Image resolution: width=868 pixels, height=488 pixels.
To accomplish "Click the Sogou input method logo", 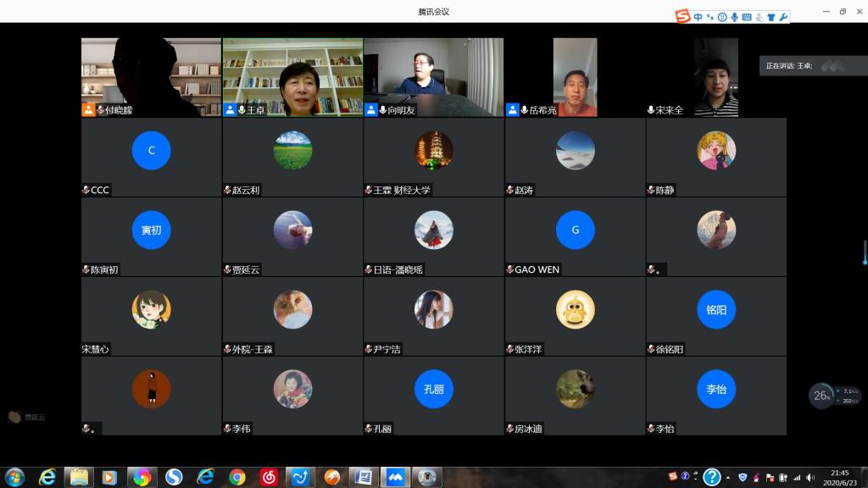I will pos(683,17).
